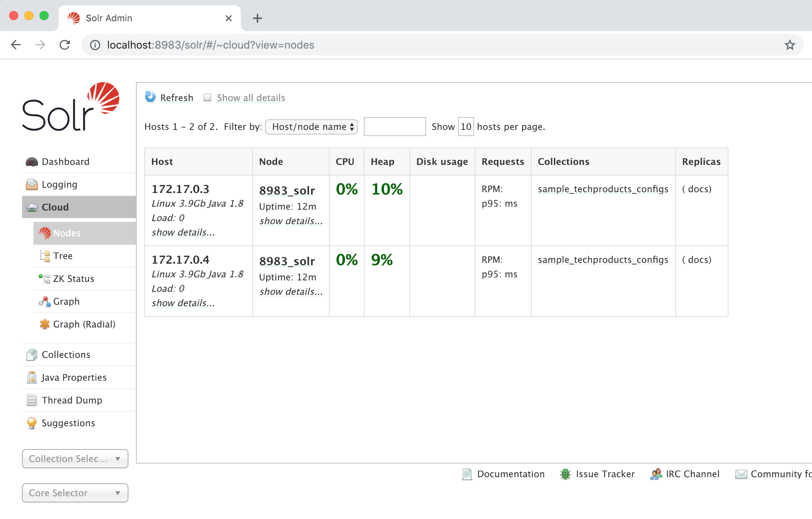Open the Host/node name filter dropdown
This screenshot has height=519, width=812.
(311, 127)
